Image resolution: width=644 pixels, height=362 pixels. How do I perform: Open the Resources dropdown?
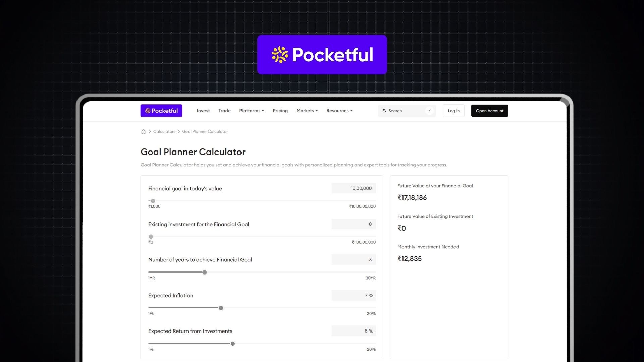(339, 111)
